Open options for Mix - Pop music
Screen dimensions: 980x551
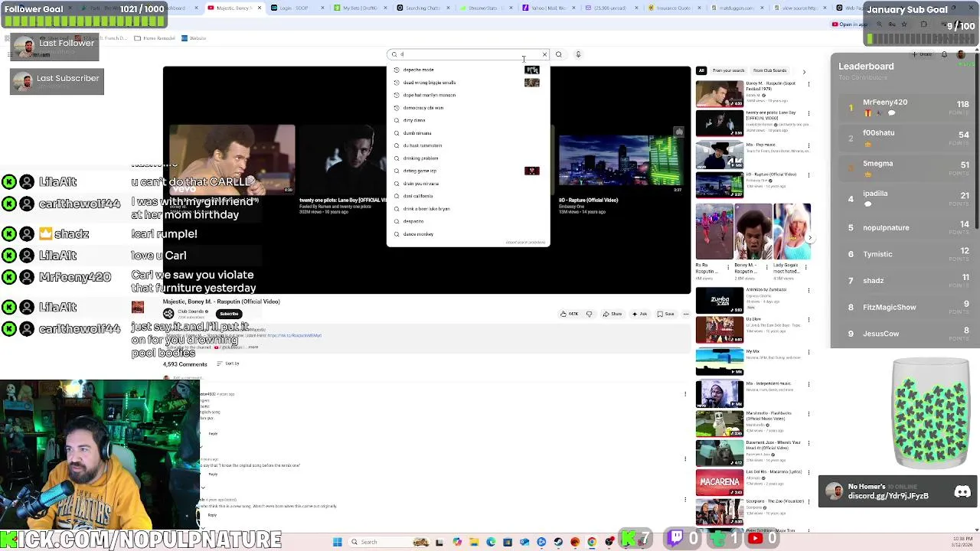coord(808,145)
